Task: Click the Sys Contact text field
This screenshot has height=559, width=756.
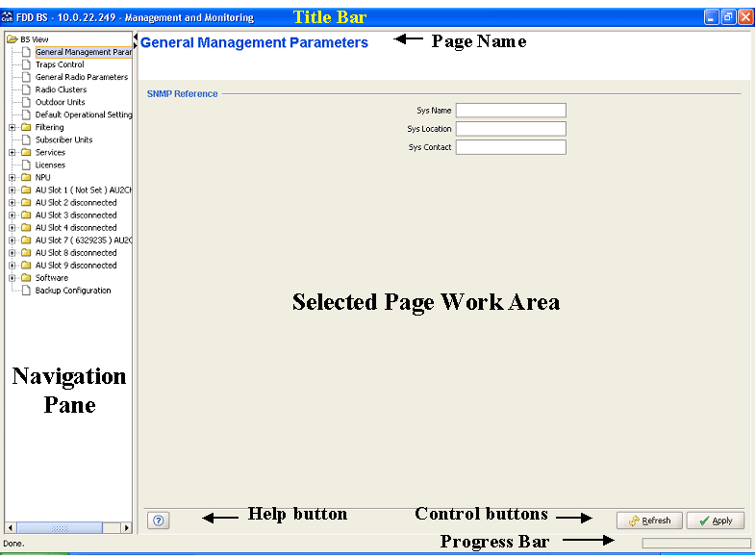Action: click(511, 148)
